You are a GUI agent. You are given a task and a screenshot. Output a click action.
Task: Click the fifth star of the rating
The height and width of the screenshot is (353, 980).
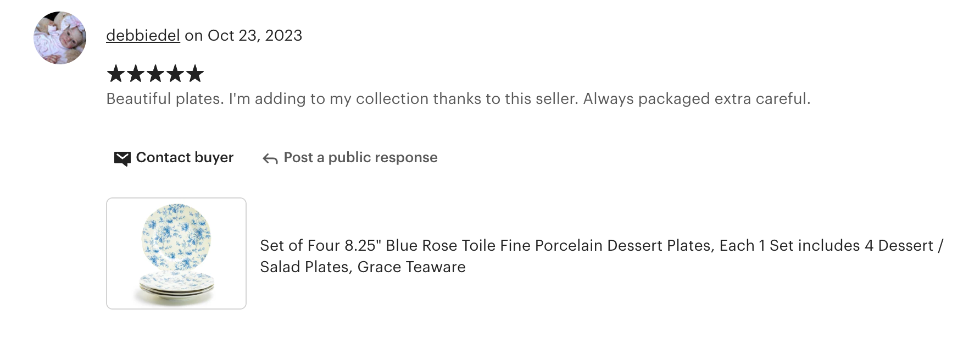(x=195, y=74)
